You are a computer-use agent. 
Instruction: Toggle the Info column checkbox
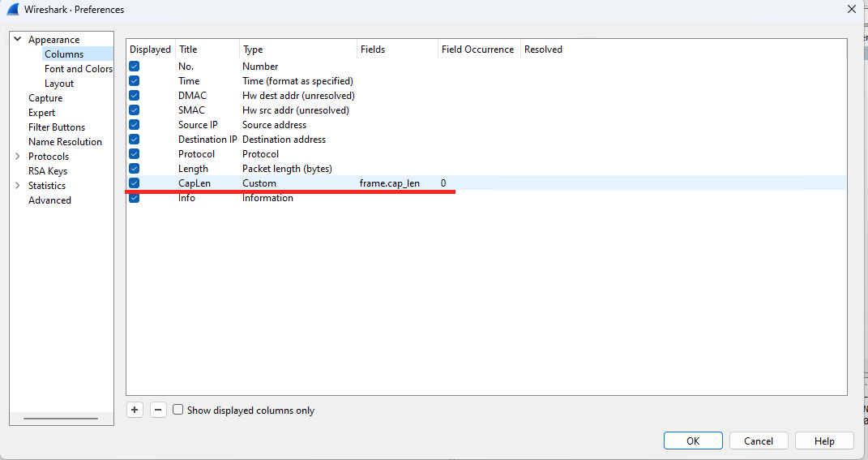[134, 198]
